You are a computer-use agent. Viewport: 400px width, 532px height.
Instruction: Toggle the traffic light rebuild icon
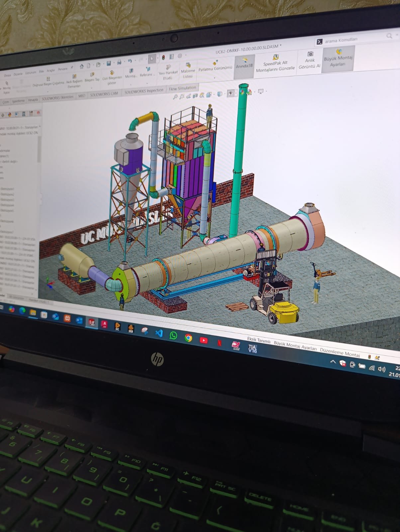click(163, 58)
